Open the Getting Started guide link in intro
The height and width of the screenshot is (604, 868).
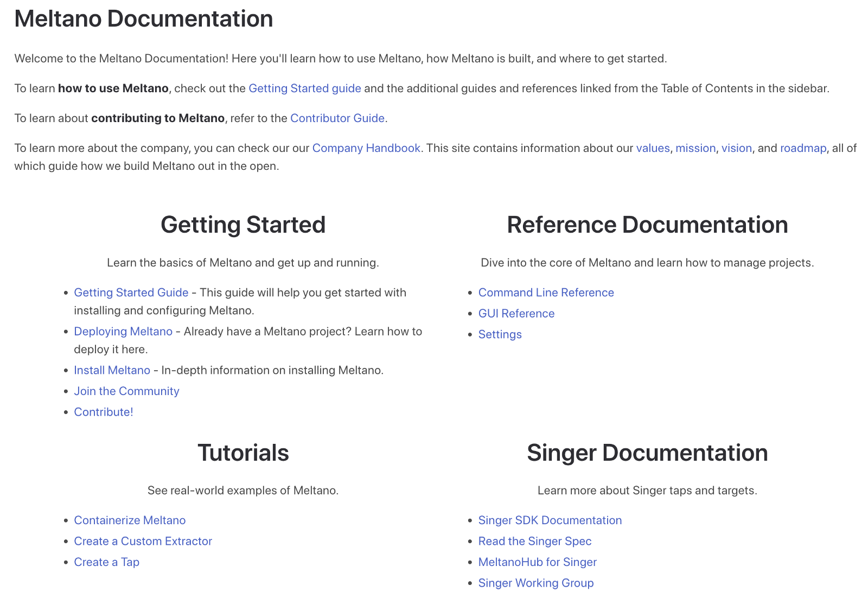305,88
